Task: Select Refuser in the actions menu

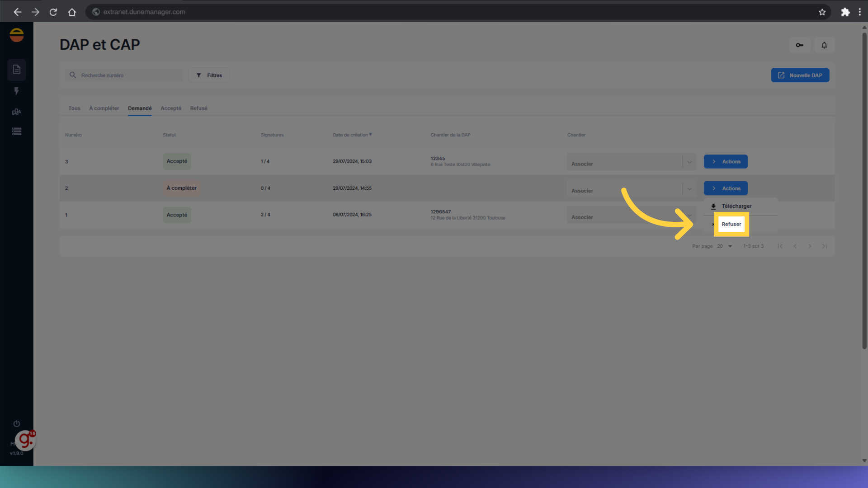Action: 731,224
